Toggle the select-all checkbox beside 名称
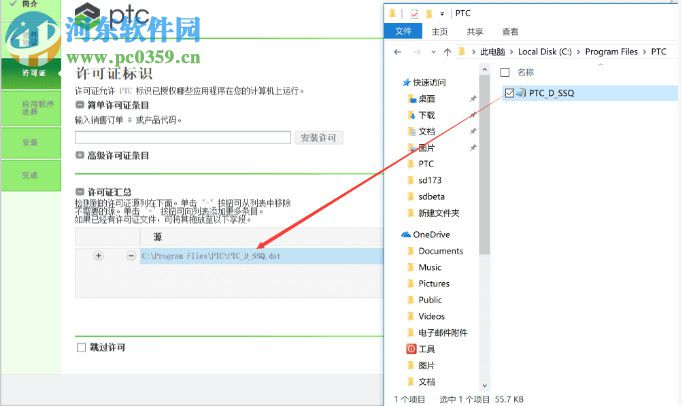The image size is (682, 406). 505,72
